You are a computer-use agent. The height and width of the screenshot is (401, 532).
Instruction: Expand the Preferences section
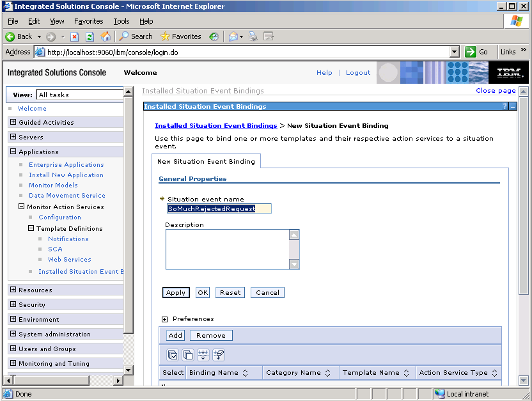point(164,319)
